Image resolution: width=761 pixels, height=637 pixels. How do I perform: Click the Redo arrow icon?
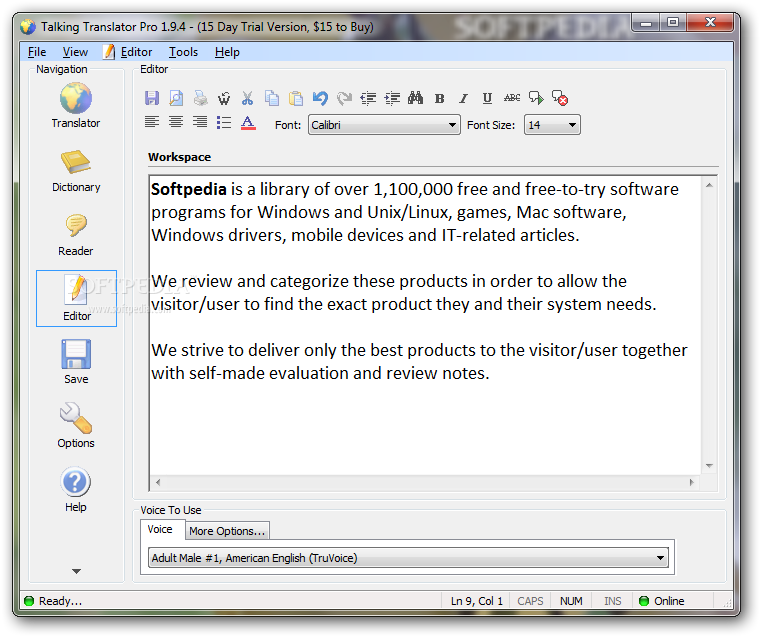coord(344,98)
